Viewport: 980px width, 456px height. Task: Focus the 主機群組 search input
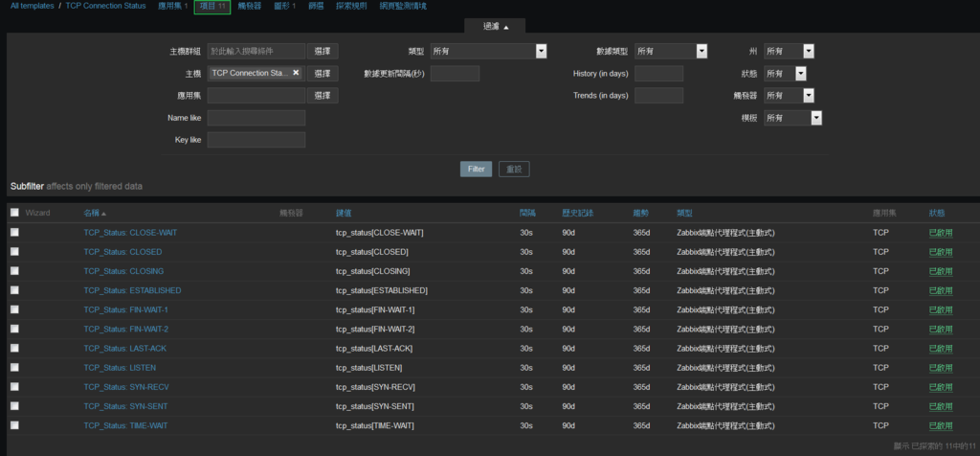tap(256, 52)
